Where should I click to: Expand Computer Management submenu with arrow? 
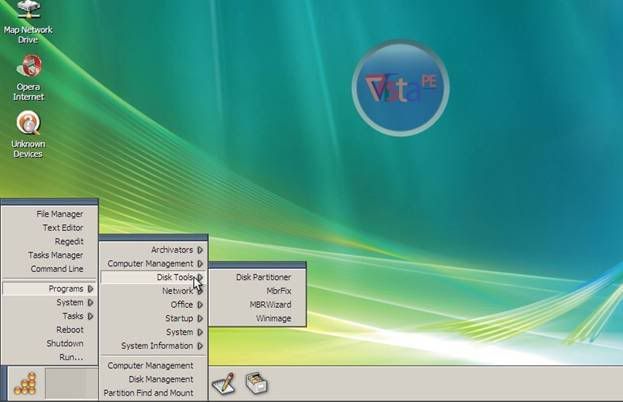point(153,264)
